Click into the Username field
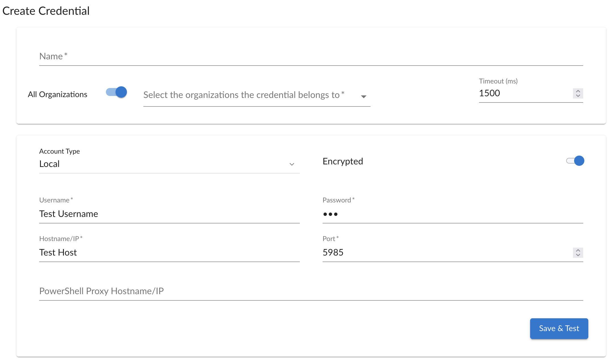Image resolution: width=615 pixels, height=364 pixels. point(169,214)
